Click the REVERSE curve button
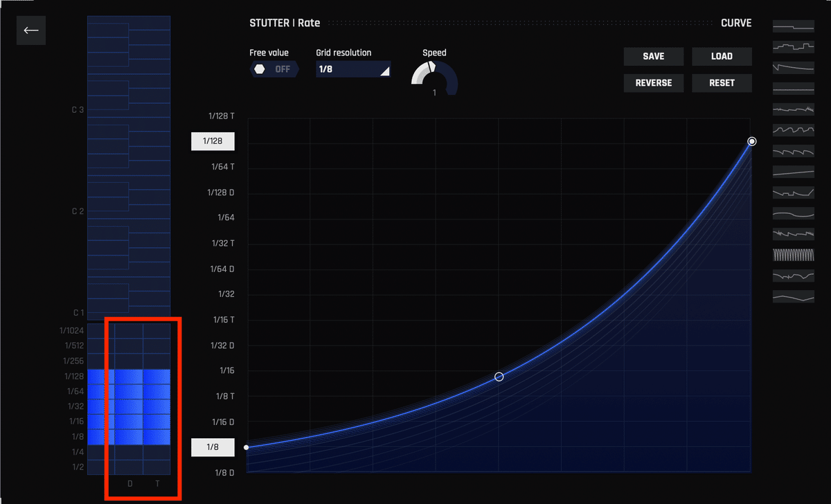831x504 pixels. pyautogui.click(x=654, y=83)
